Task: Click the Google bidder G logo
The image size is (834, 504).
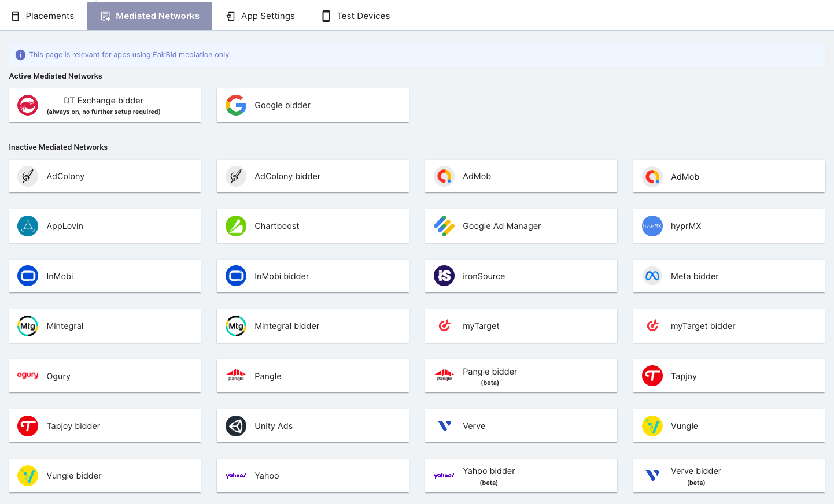Action: pyautogui.click(x=236, y=105)
